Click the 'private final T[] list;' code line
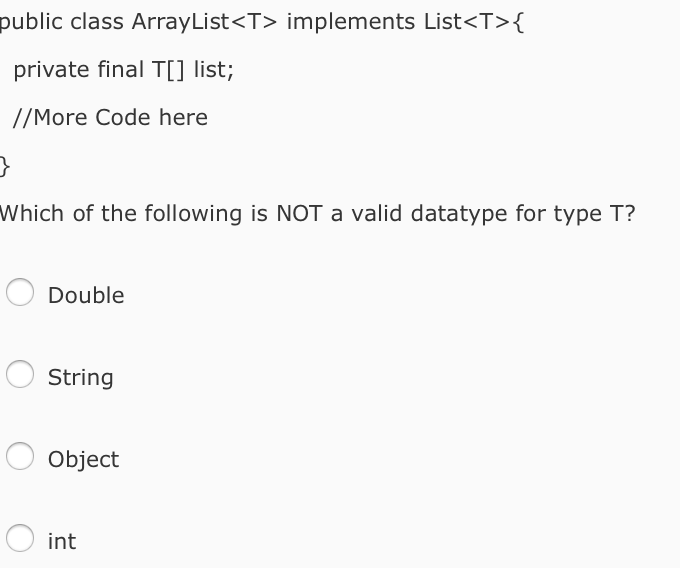The height and width of the screenshot is (568, 680). click(124, 70)
